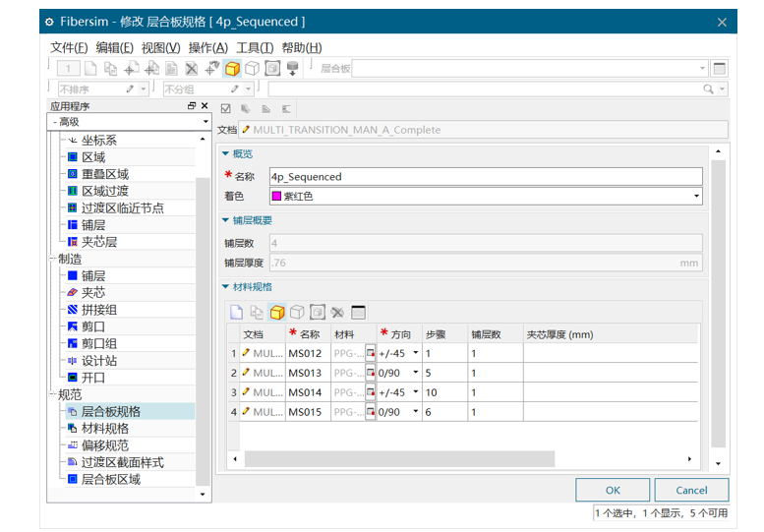Select the 设计站 tree item
Viewport: 764px width, 532px height.
[98, 361]
